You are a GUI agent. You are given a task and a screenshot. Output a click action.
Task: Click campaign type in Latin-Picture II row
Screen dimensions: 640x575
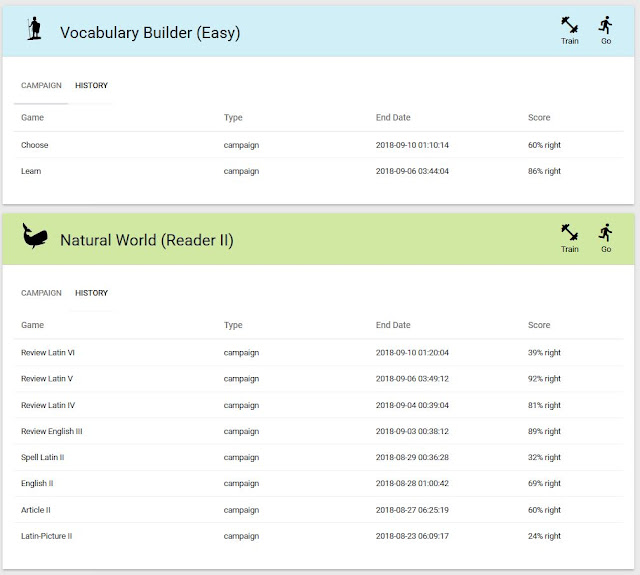241,537
